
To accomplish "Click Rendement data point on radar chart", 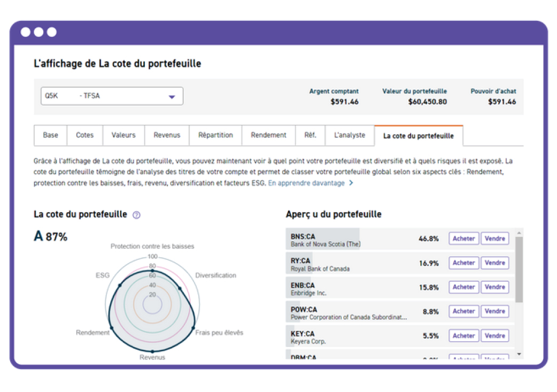I will 111,327.
